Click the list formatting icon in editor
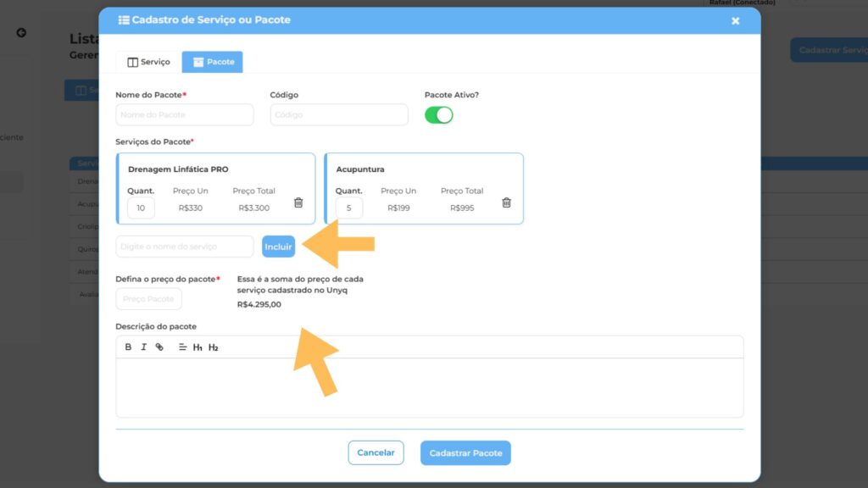The image size is (868, 488). coord(182,347)
